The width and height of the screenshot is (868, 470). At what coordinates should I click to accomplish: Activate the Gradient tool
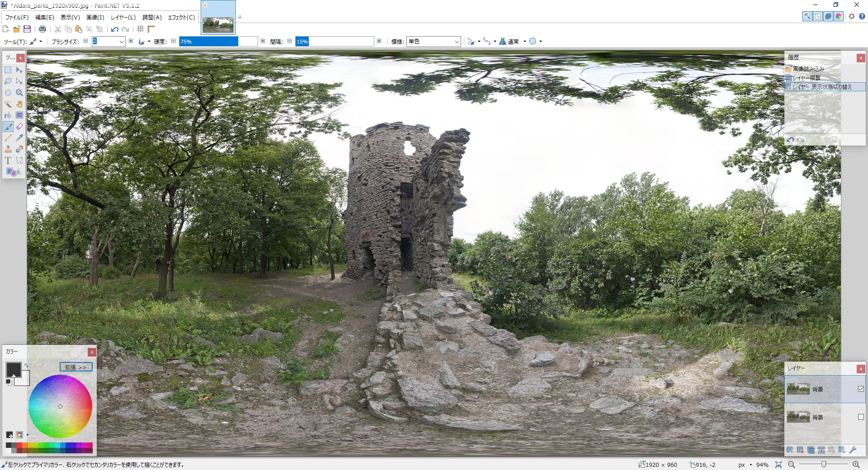tap(19, 115)
